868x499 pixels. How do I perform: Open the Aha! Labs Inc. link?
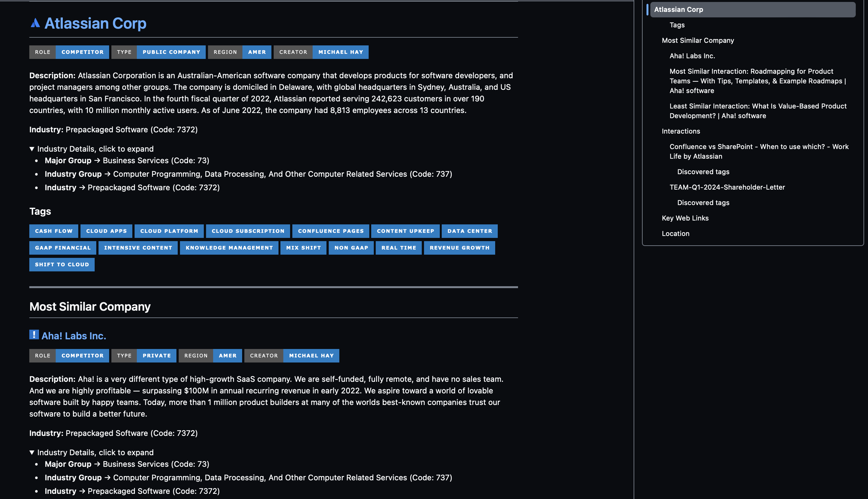pos(74,336)
